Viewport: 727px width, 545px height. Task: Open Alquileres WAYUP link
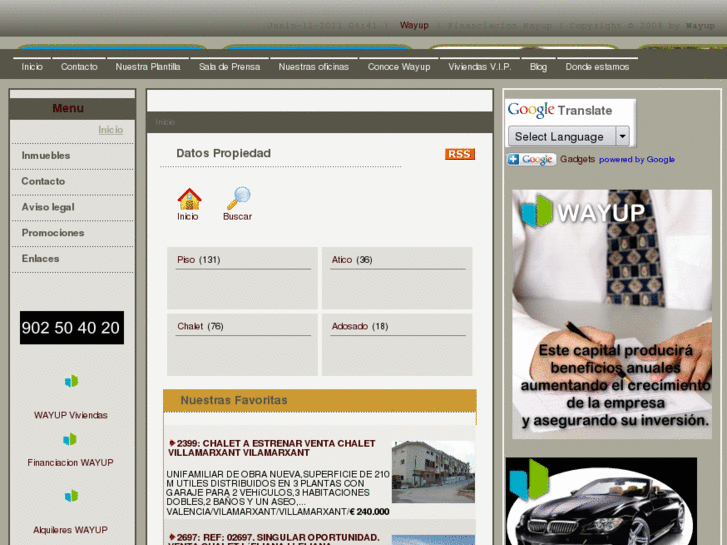pyautogui.click(x=70, y=530)
